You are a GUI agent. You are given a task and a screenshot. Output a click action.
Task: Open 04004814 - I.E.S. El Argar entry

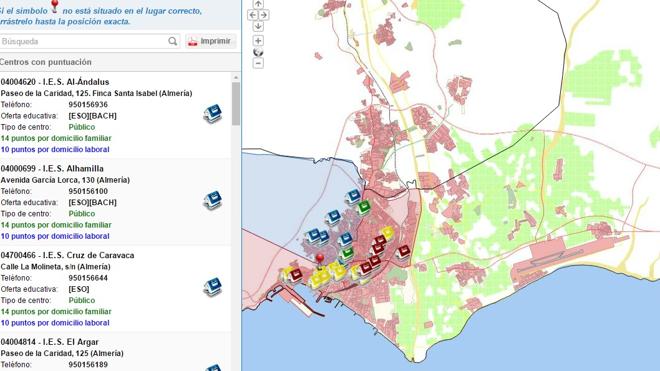[x=50, y=342]
